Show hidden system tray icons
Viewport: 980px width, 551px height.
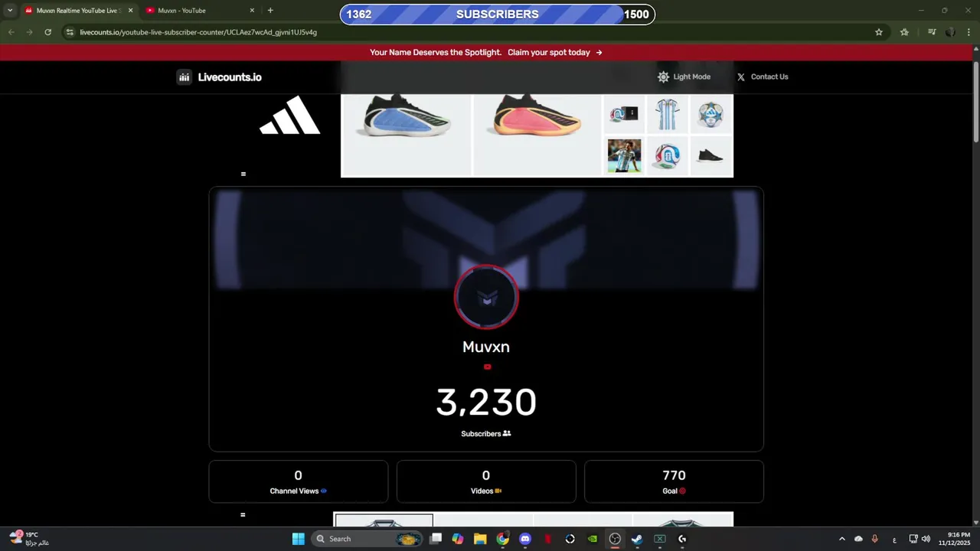click(842, 539)
